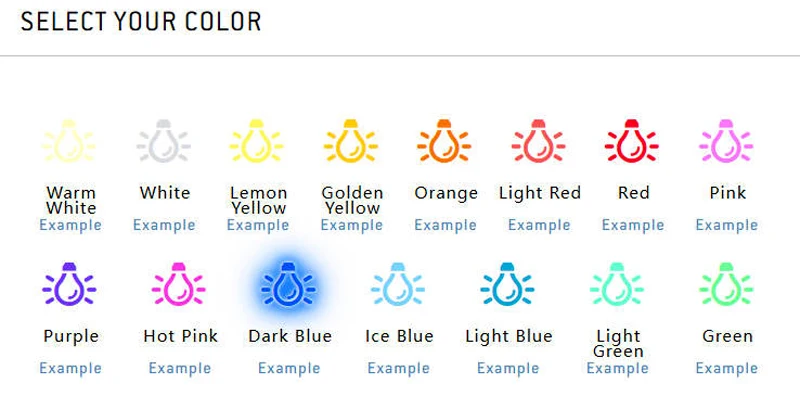
Task: Pick the Light Green bulb icon
Action: (x=616, y=284)
